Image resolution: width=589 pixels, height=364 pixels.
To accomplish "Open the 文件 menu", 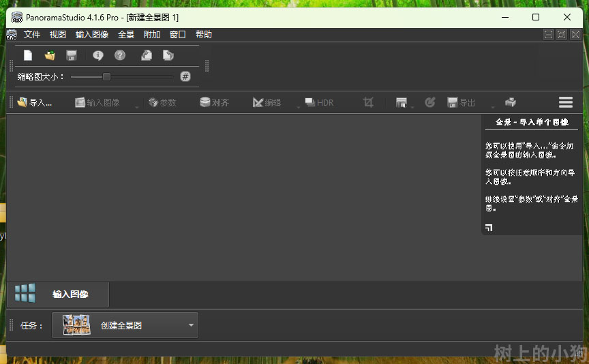I will [x=32, y=35].
